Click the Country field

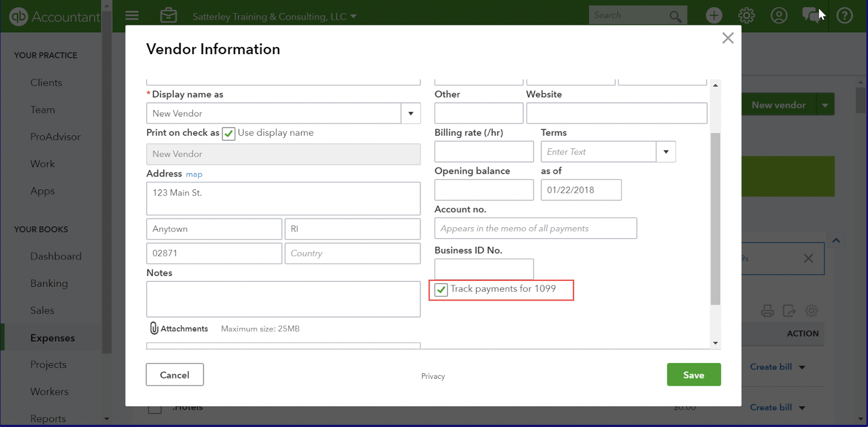[352, 253]
